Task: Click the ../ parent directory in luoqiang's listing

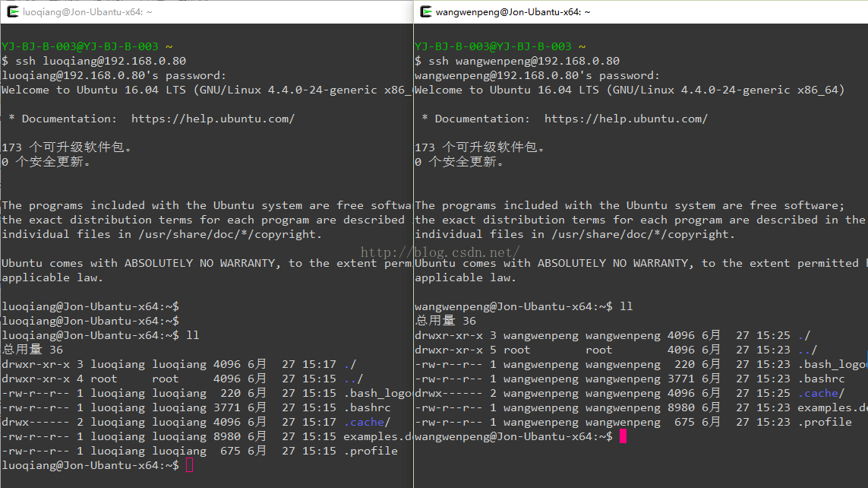Action: point(353,379)
